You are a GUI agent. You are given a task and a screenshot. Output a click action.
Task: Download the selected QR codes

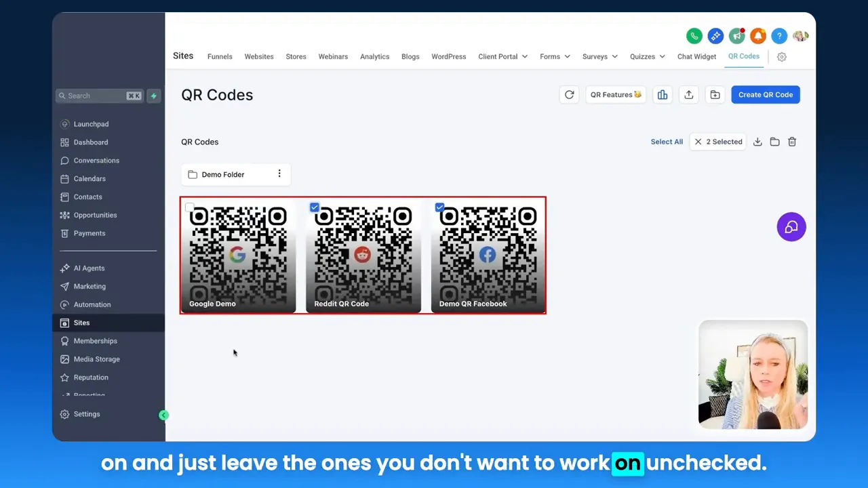[757, 142]
